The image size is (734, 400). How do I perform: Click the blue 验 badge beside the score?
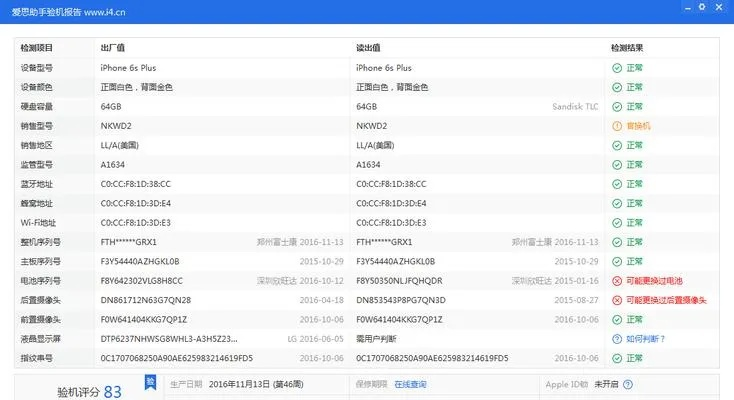pyautogui.click(x=151, y=382)
